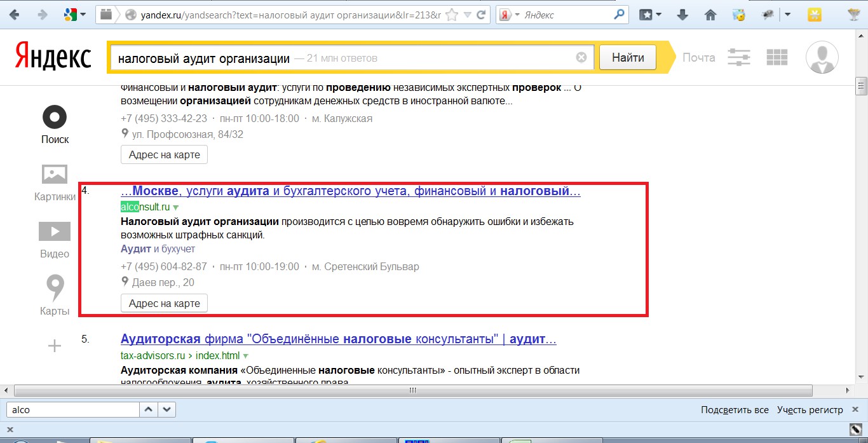Find previous match with up arrow

(148, 410)
